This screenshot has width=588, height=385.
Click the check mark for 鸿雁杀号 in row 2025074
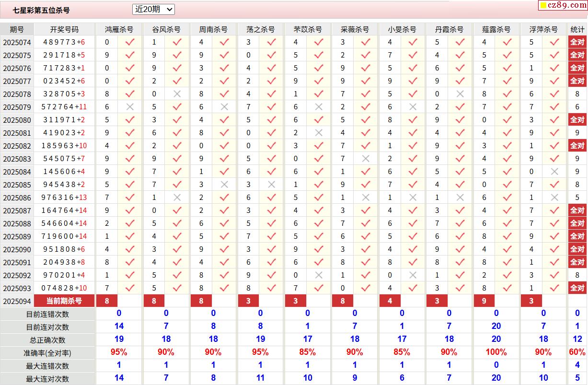(130, 42)
